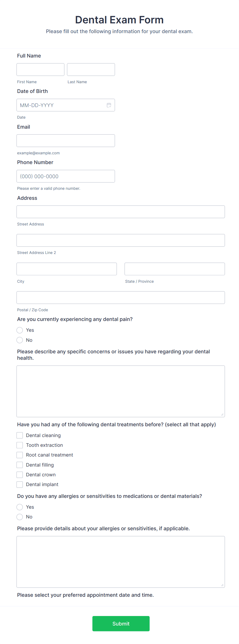Open the date picker calendar icon

pyautogui.click(x=109, y=105)
